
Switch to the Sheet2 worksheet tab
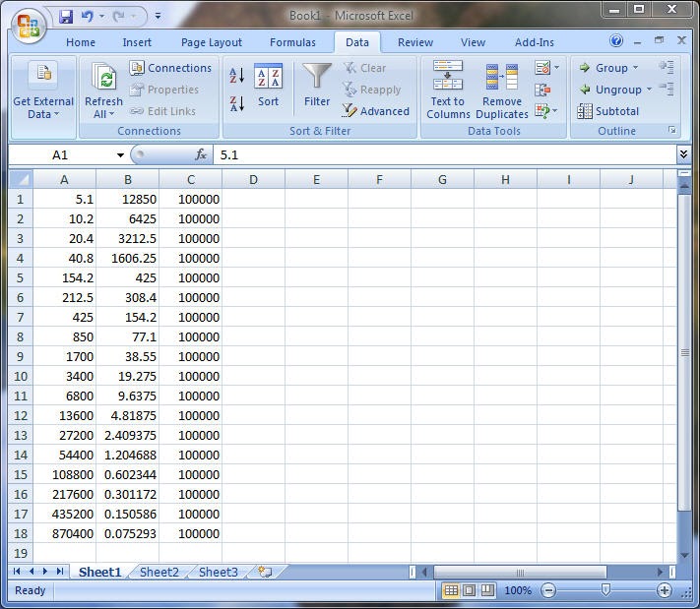point(159,572)
